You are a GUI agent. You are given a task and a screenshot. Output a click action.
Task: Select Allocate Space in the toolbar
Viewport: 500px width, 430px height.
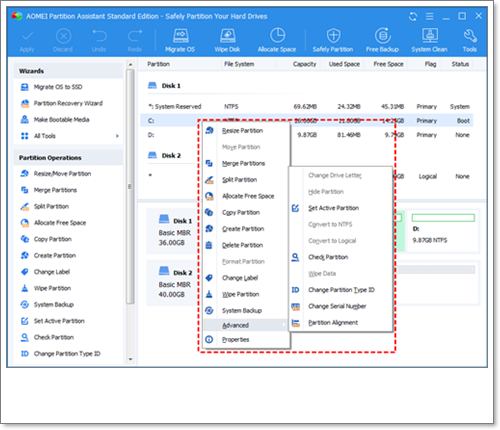tap(277, 40)
